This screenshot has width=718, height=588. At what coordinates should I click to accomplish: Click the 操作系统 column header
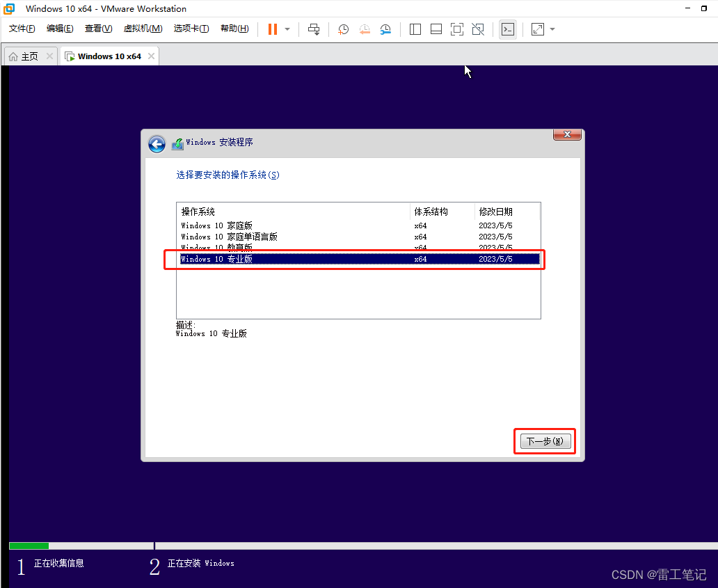(293, 212)
